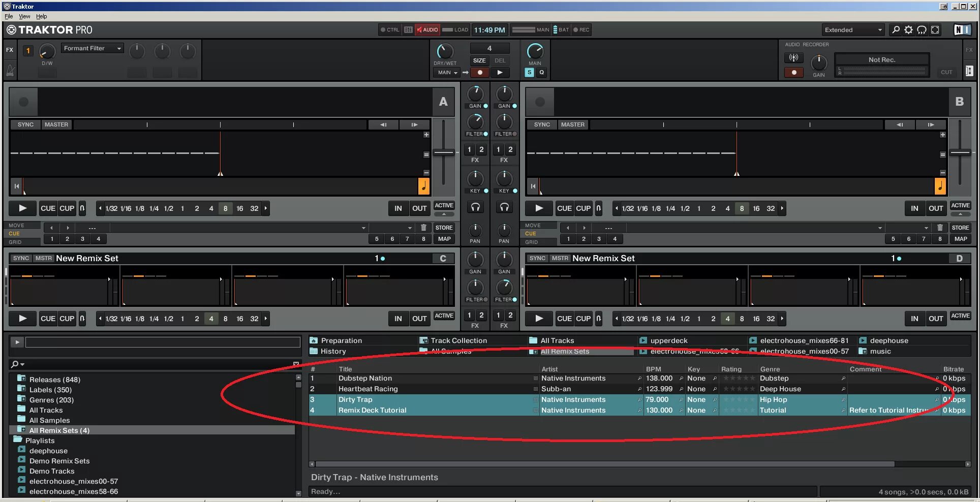980x502 pixels.
Task: Click Deck A headphone cue icon
Action: 475,207
